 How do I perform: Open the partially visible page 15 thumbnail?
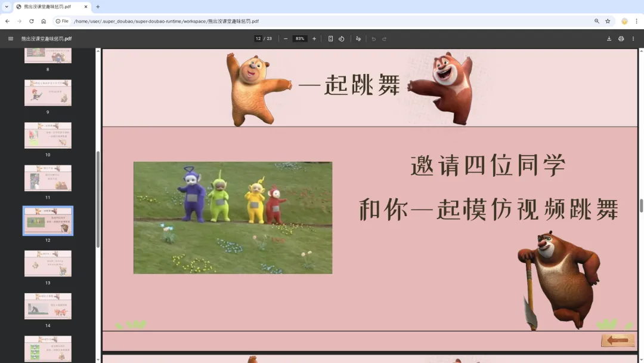pos(48,349)
